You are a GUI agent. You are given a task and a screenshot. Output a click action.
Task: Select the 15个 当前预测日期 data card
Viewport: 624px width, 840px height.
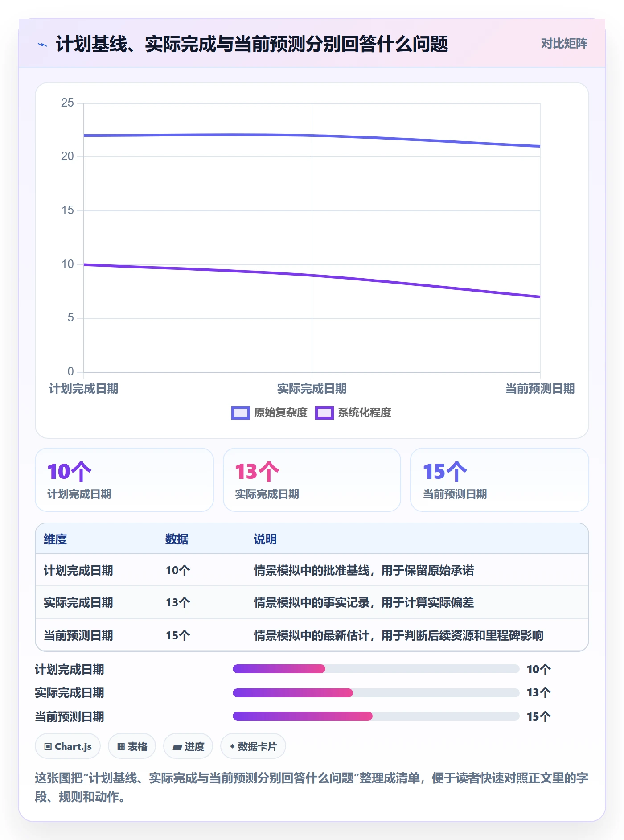(x=500, y=480)
